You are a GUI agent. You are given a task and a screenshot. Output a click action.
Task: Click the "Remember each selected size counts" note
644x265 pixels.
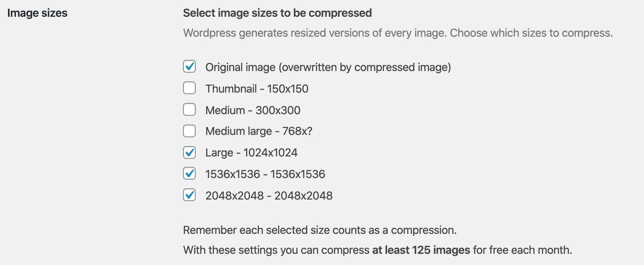319,230
